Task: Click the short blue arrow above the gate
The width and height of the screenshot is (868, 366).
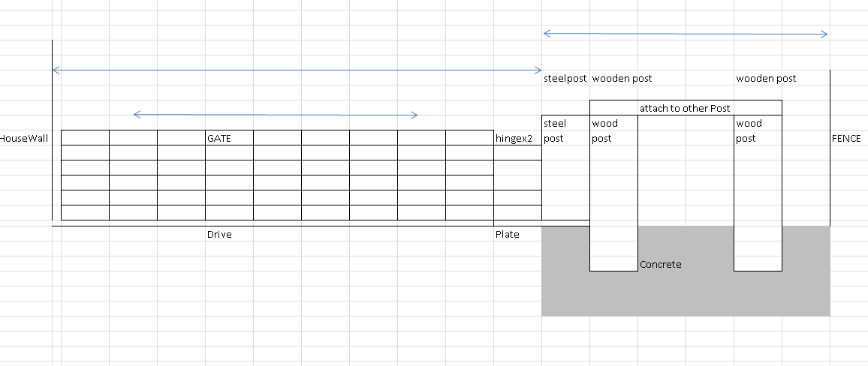Action: tap(275, 115)
